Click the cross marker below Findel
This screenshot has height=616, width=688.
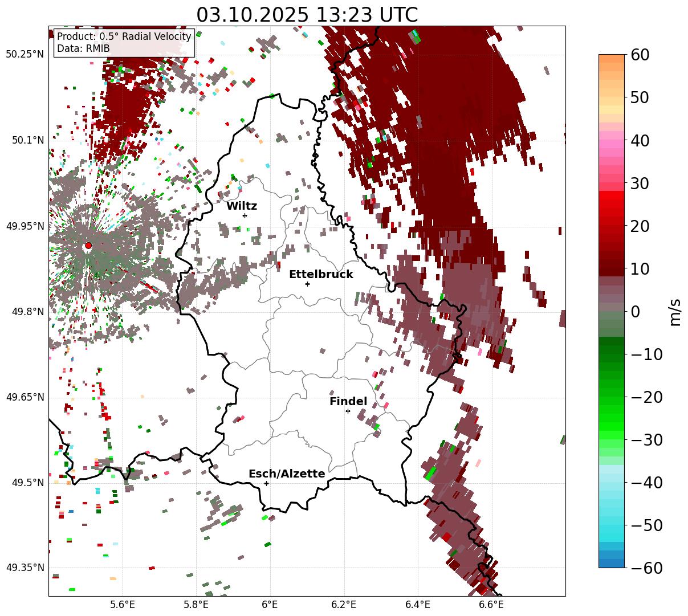click(x=348, y=411)
